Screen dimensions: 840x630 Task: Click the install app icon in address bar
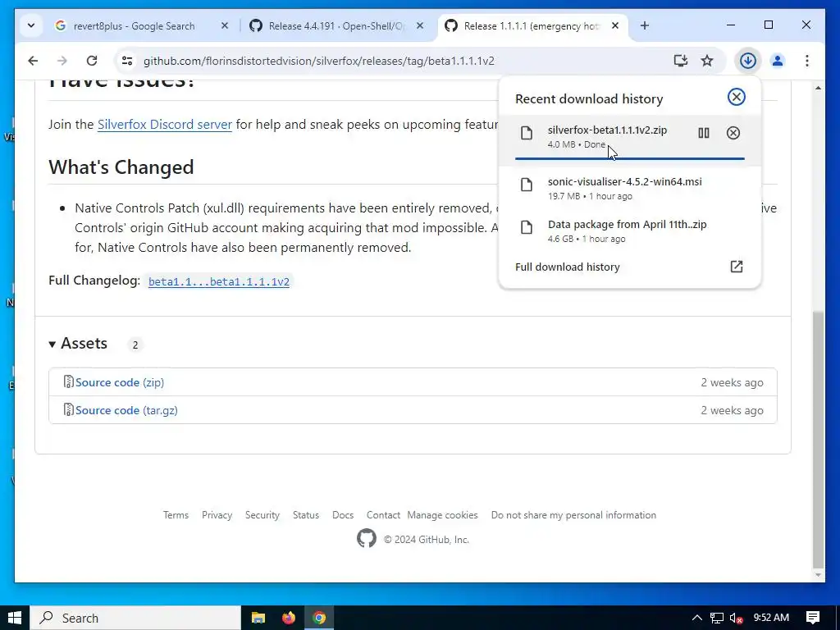680,61
